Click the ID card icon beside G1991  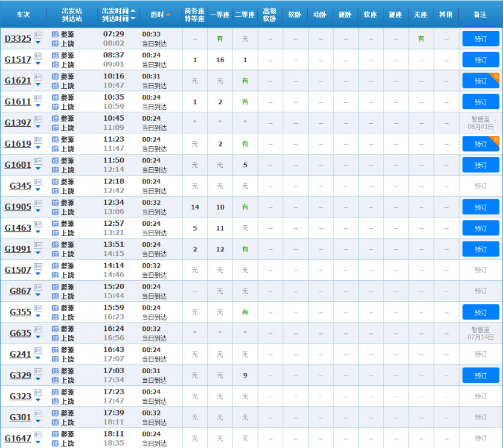pos(38,245)
